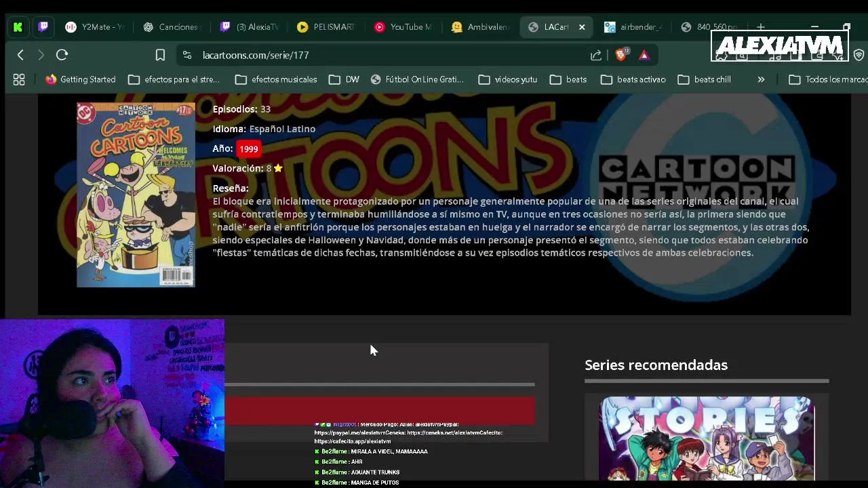Open the 'videos yutu' bookmark folder
Viewport: 868px width, 488px height.
[x=508, y=79]
